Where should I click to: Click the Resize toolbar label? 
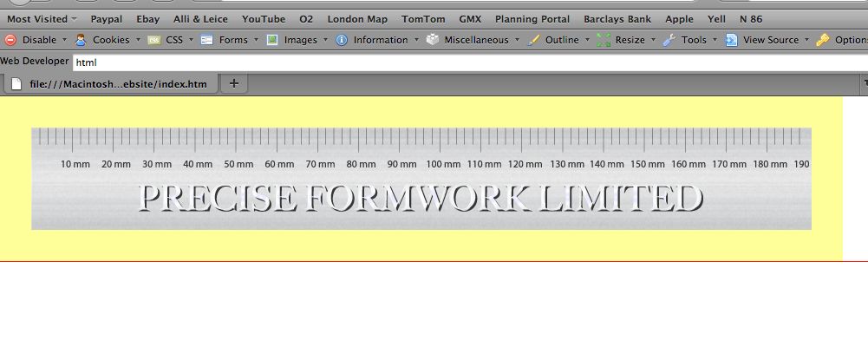coord(630,40)
